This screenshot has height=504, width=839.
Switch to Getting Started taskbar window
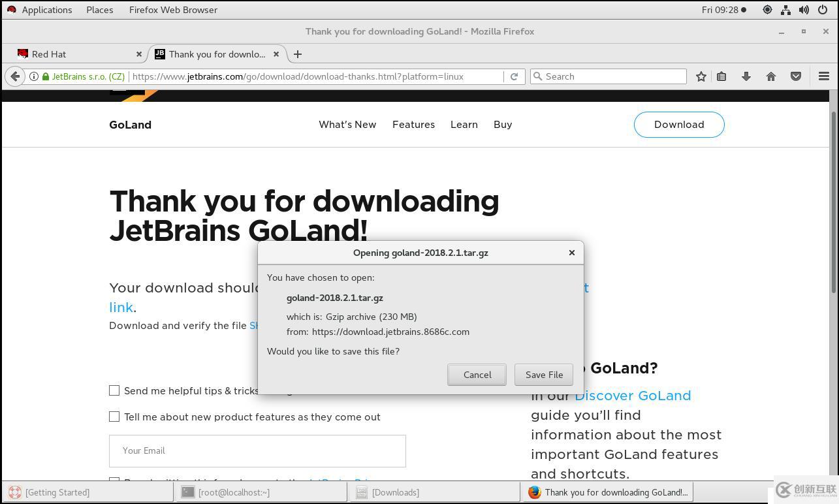(x=87, y=492)
